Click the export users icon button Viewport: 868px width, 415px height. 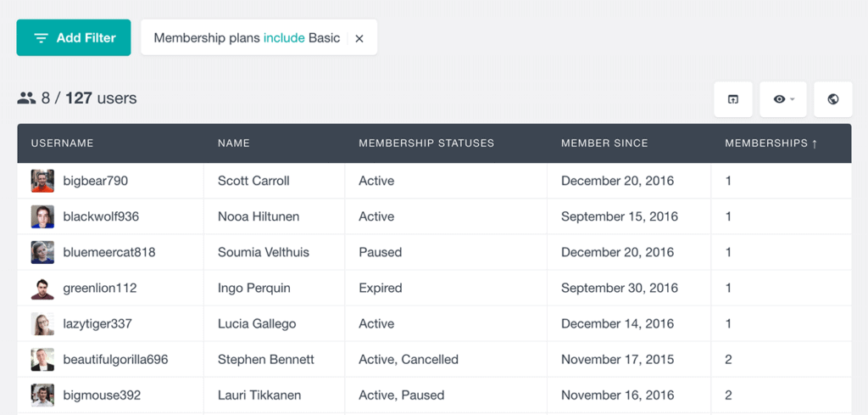733,100
